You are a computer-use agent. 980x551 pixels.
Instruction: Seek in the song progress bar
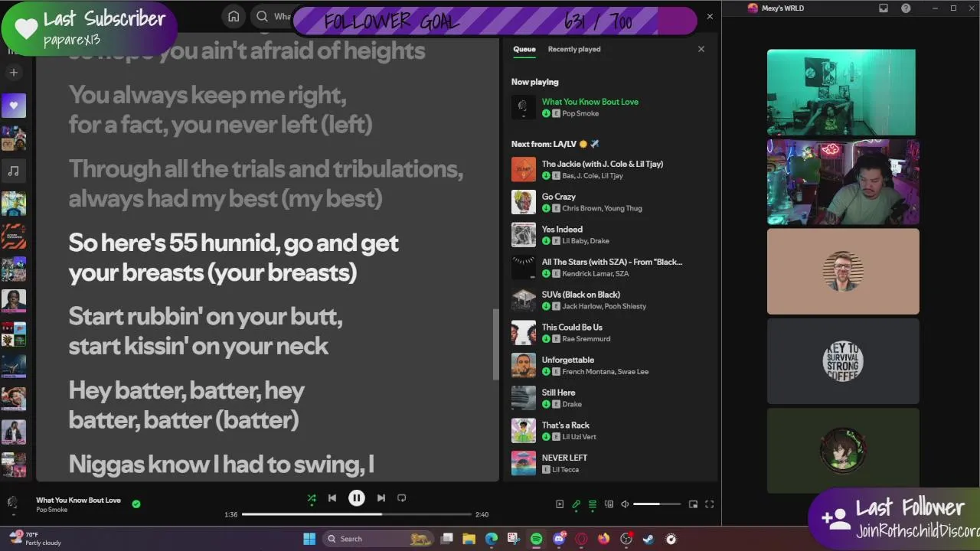(357, 514)
